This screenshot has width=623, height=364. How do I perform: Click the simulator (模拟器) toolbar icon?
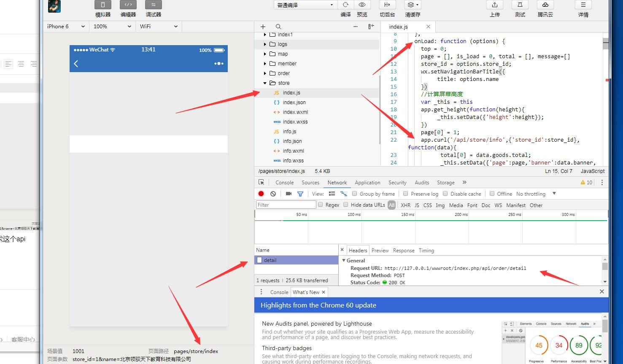point(102,5)
